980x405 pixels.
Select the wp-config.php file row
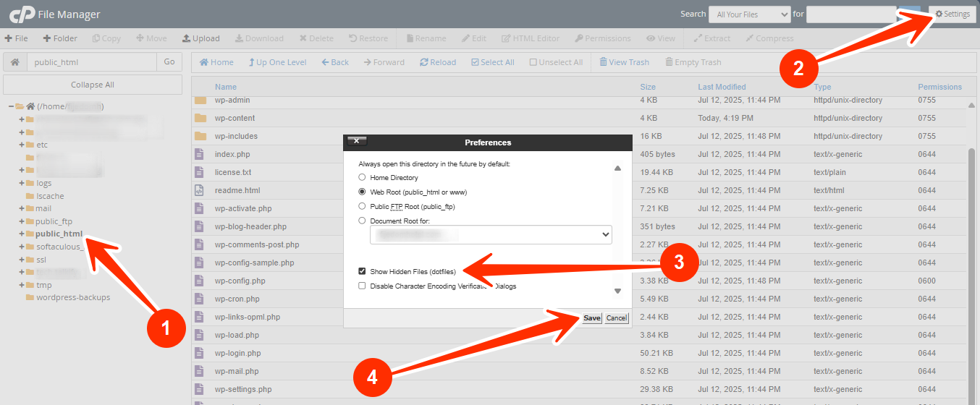click(x=578, y=281)
